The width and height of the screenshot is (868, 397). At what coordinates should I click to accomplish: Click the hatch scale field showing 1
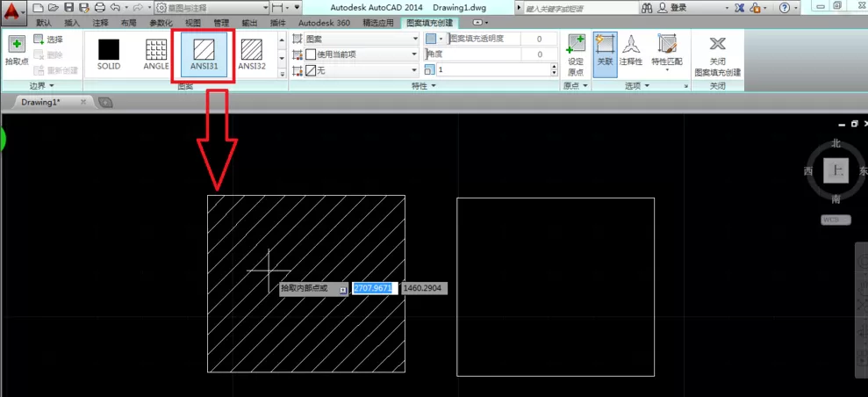pyautogui.click(x=492, y=69)
